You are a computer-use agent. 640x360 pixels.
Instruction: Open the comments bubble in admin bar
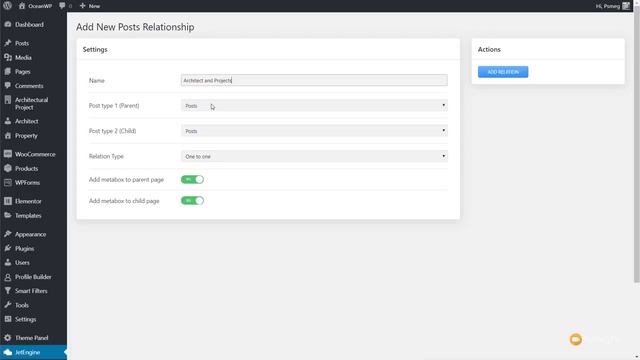click(x=62, y=6)
